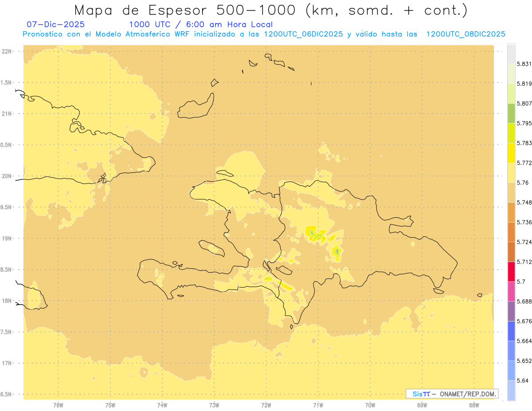
Task: Click the longitude axis label '68W'
Action: click(x=474, y=405)
